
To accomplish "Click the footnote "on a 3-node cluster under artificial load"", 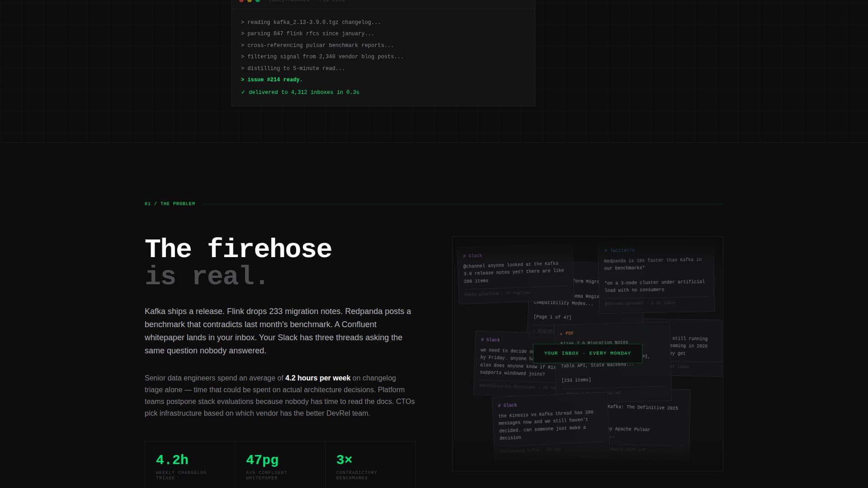I will coord(655,286).
